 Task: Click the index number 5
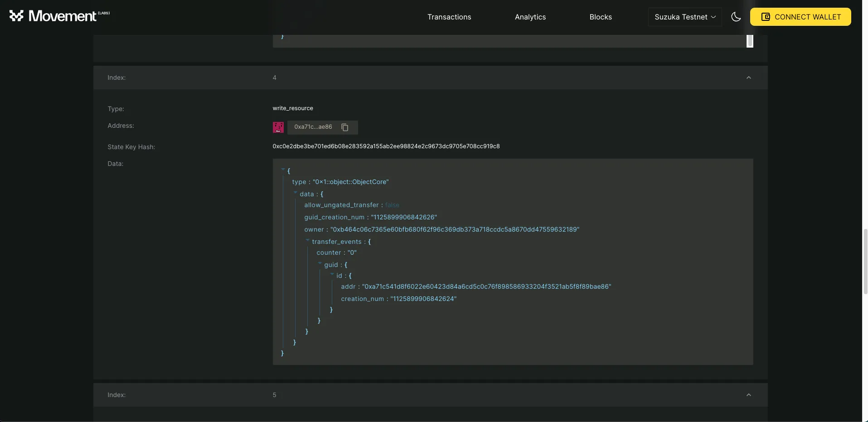coord(275,395)
